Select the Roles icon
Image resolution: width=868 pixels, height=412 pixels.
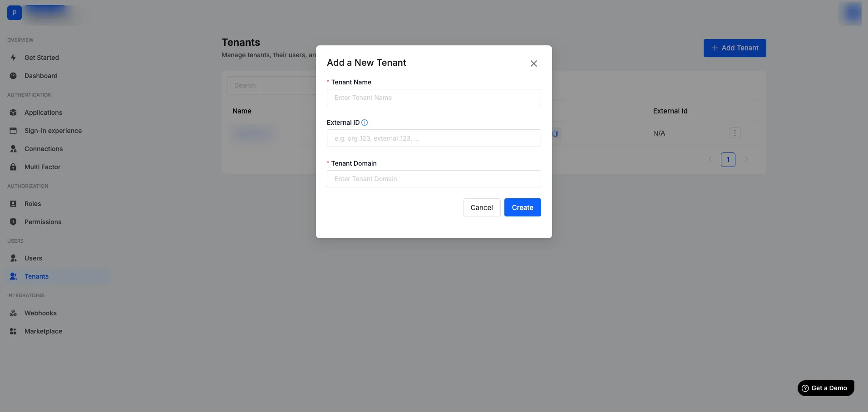pyautogui.click(x=13, y=204)
